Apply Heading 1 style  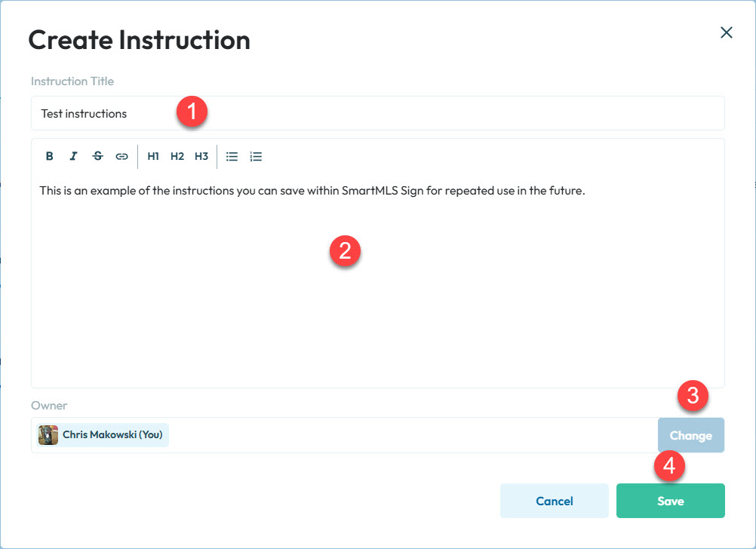click(x=153, y=157)
